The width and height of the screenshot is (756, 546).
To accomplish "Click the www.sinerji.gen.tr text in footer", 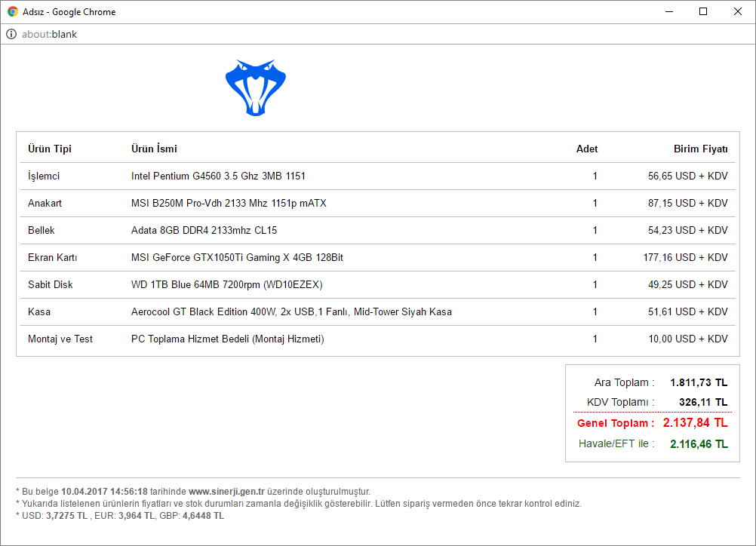I will [x=226, y=492].
